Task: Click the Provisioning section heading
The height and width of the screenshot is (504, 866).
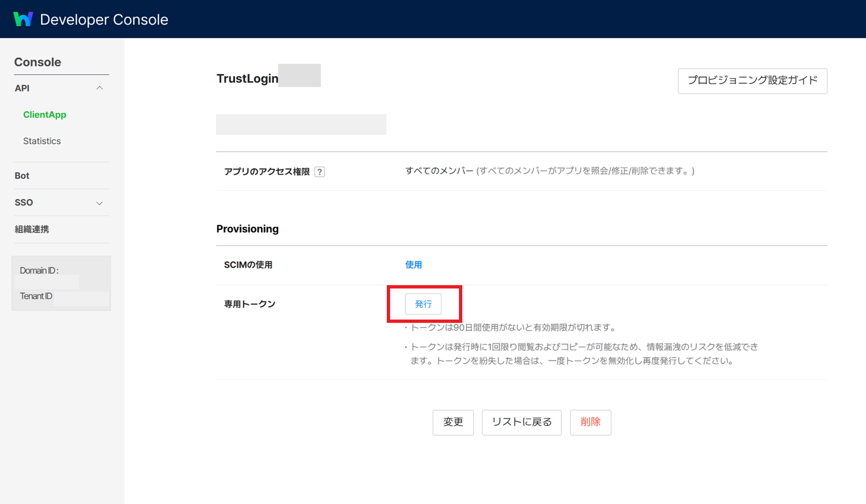Action: pyautogui.click(x=247, y=229)
